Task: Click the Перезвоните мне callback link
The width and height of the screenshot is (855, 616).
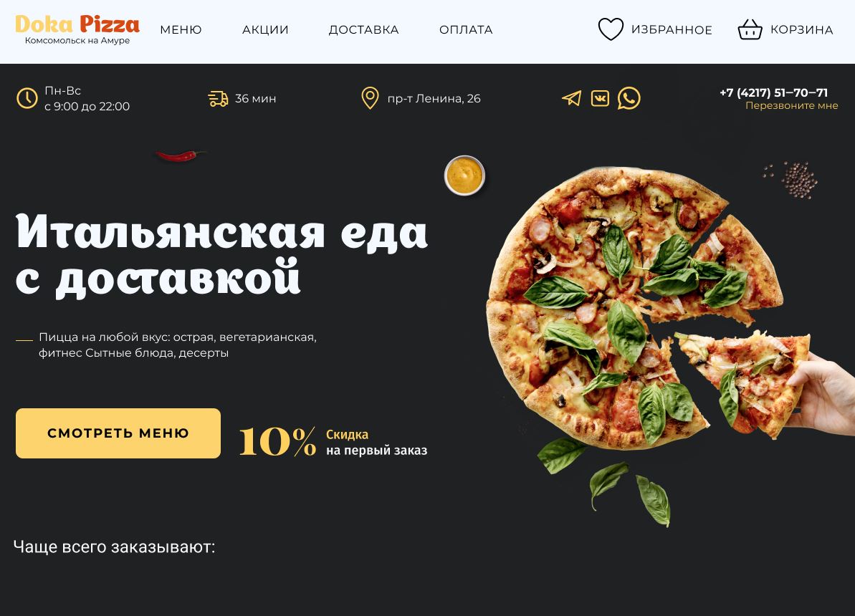Action: click(x=792, y=106)
